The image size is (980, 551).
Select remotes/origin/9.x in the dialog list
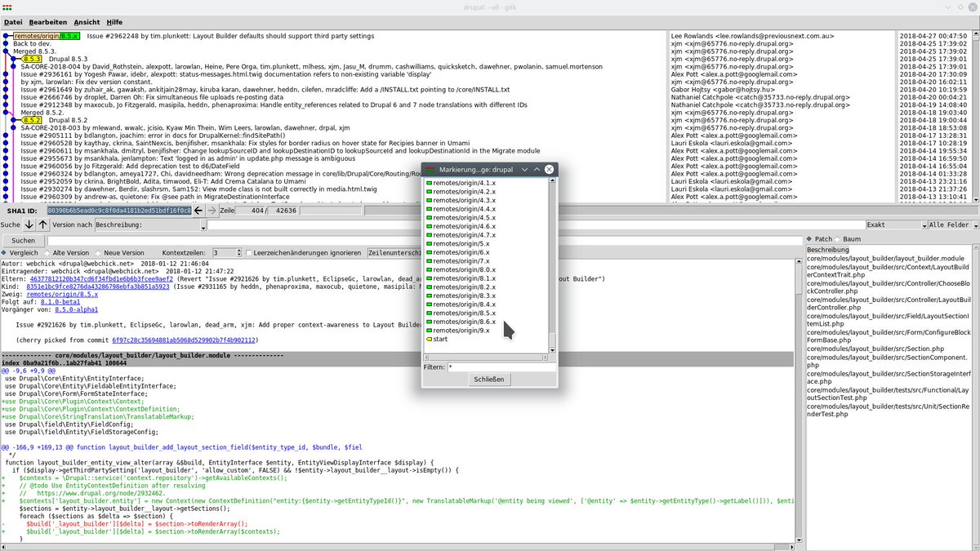click(x=460, y=331)
